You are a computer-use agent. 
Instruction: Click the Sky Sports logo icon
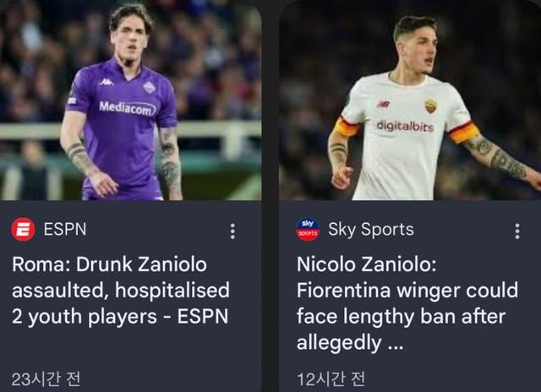pyautogui.click(x=308, y=229)
